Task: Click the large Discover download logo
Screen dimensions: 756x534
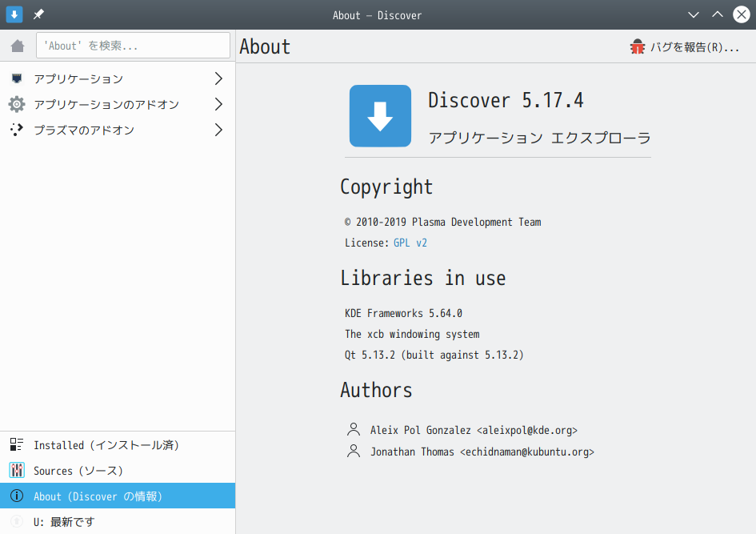Action: (380, 116)
